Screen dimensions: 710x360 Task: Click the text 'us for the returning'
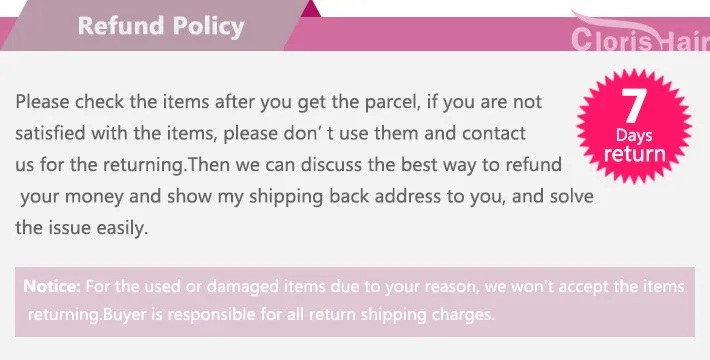[101, 165]
